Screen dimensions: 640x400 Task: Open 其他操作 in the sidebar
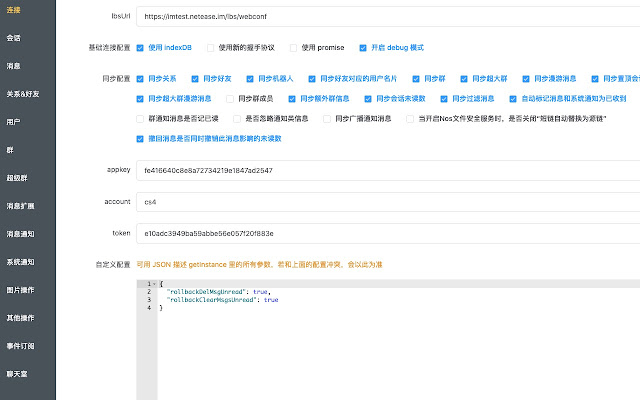coord(20,318)
